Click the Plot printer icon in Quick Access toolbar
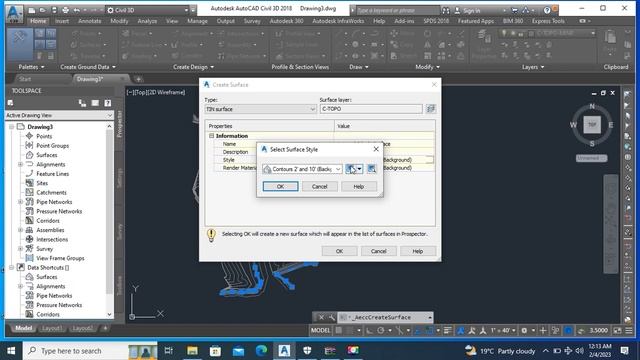 (x=65, y=10)
